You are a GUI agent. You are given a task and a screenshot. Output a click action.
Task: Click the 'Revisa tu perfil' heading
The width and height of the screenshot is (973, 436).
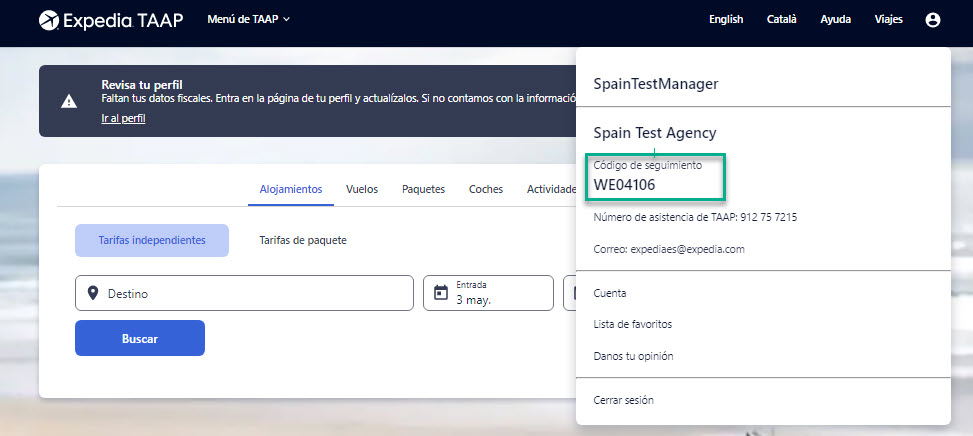tap(142, 85)
